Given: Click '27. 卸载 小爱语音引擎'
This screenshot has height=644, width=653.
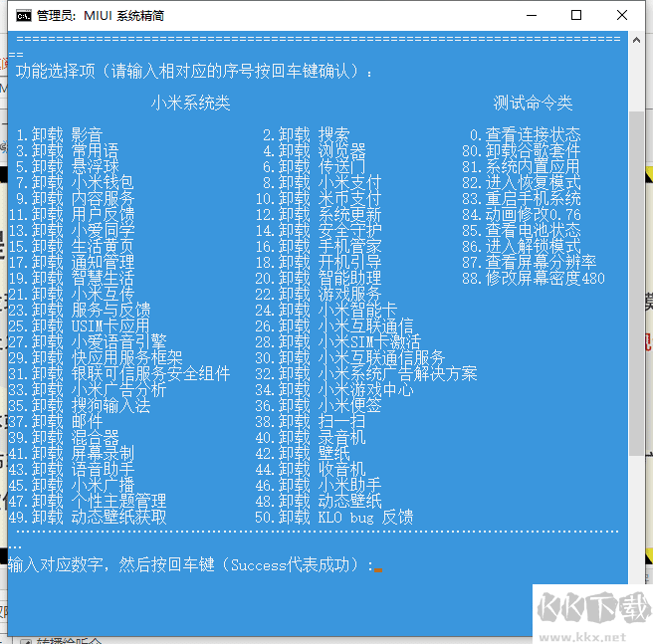Looking at the screenshot, I should 88,341.
